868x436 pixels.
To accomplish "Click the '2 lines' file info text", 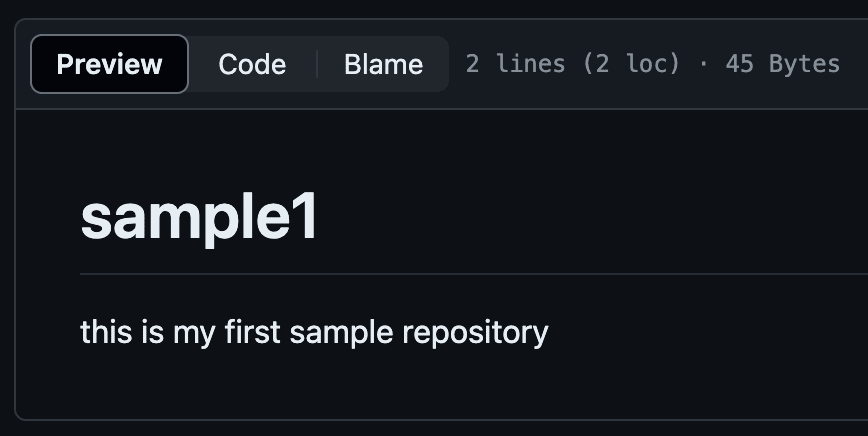I will [515, 64].
